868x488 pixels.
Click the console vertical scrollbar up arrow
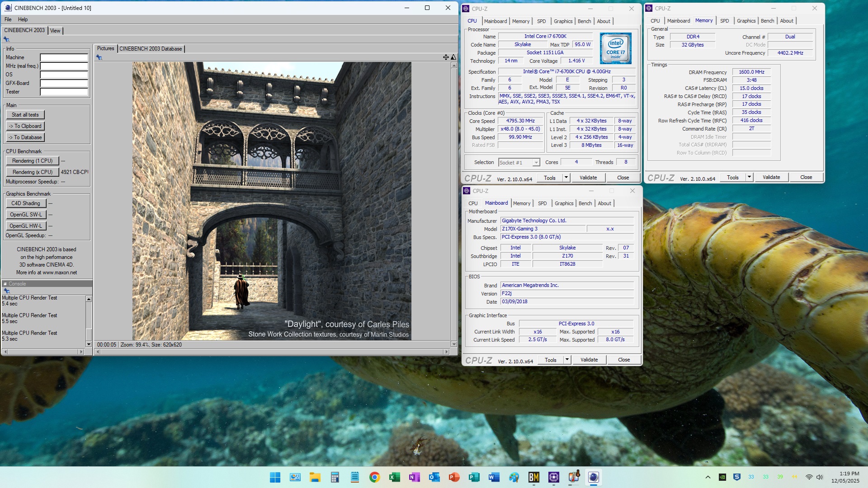click(89, 299)
